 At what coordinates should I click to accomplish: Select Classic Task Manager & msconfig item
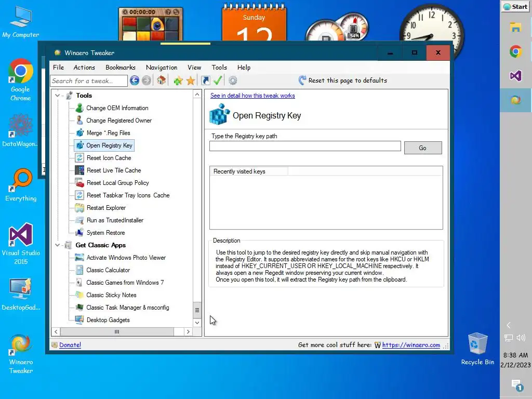click(x=128, y=308)
